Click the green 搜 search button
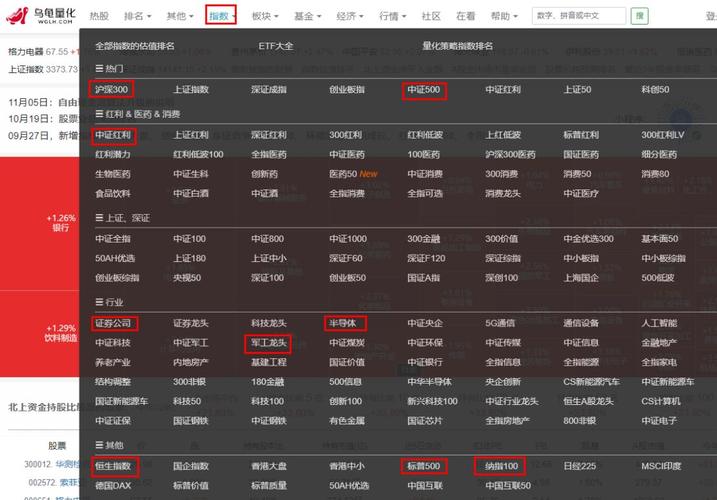 coord(639,16)
